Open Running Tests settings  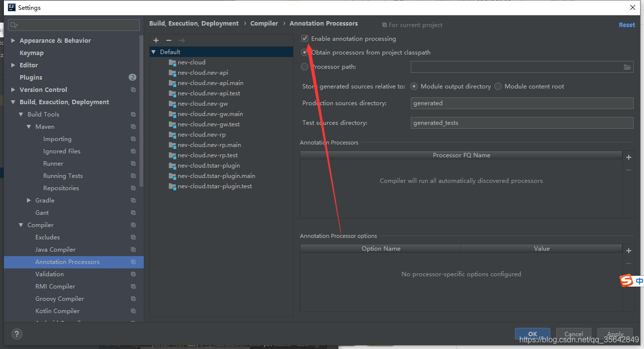[x=63, y=176]
